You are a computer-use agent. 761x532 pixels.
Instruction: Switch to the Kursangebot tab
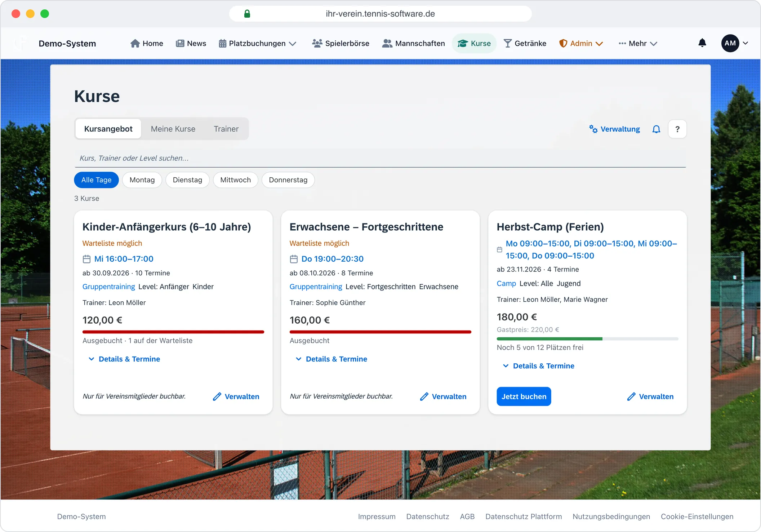tap(108, 129)
